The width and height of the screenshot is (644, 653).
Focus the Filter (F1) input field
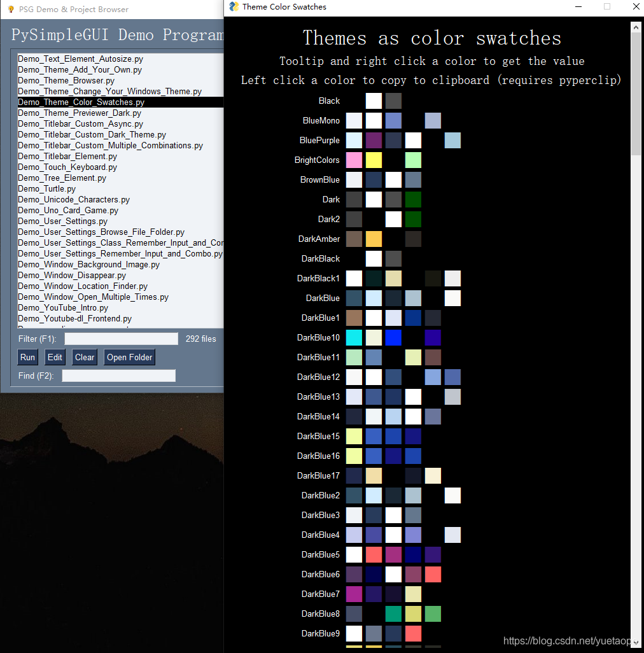coord(121,339)
